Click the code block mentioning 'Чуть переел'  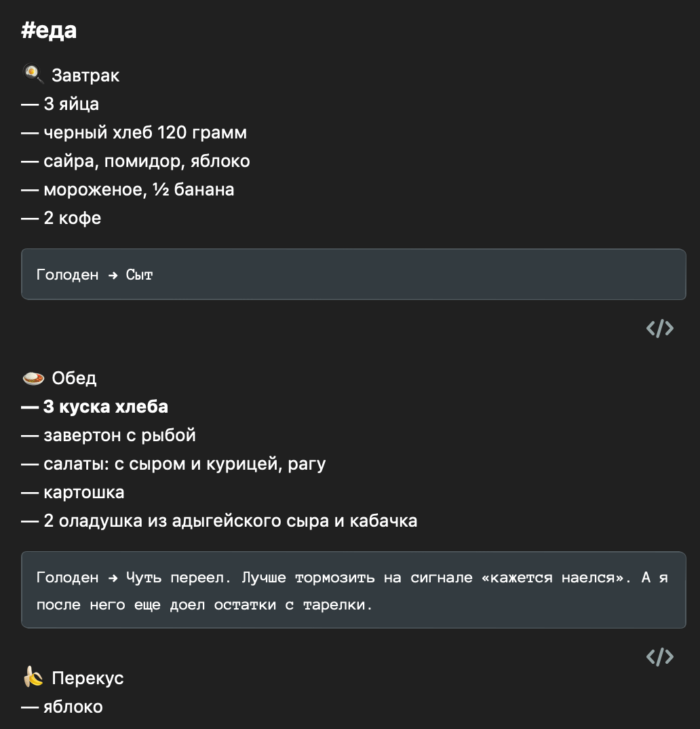[353, 590]
